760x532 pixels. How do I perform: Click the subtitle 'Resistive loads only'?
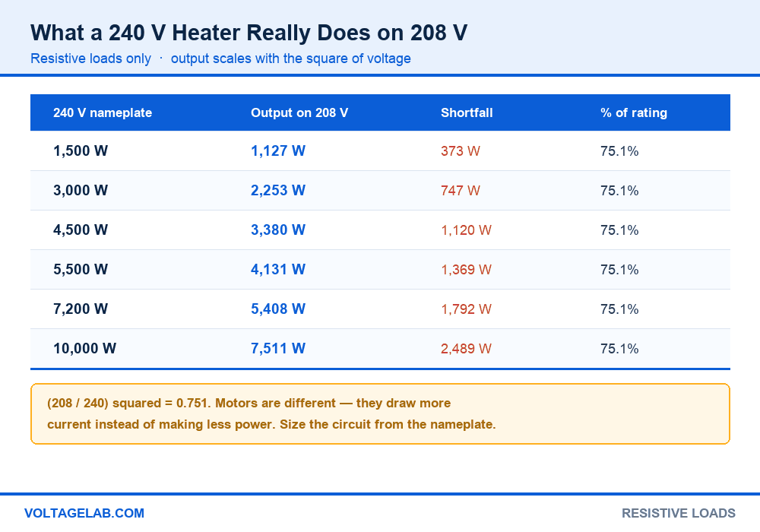pos(90,59)
